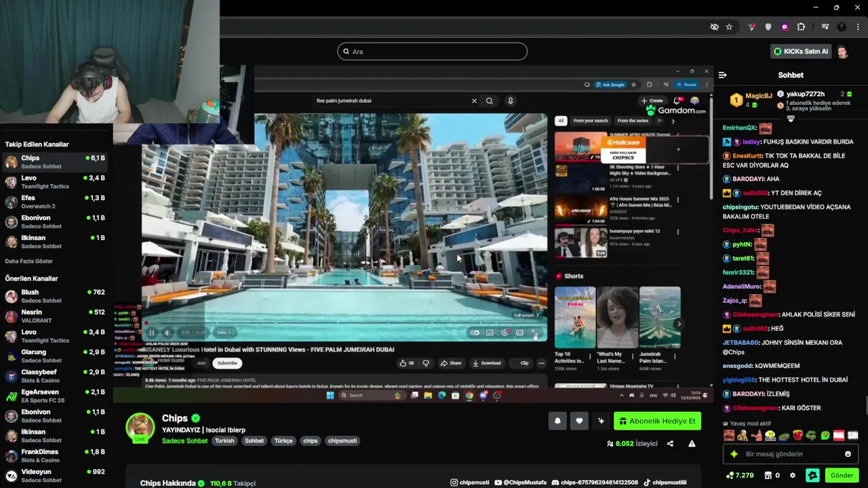Open chipsmustiiiii TikTok link

pyautogui.click(x=665, y=483)
